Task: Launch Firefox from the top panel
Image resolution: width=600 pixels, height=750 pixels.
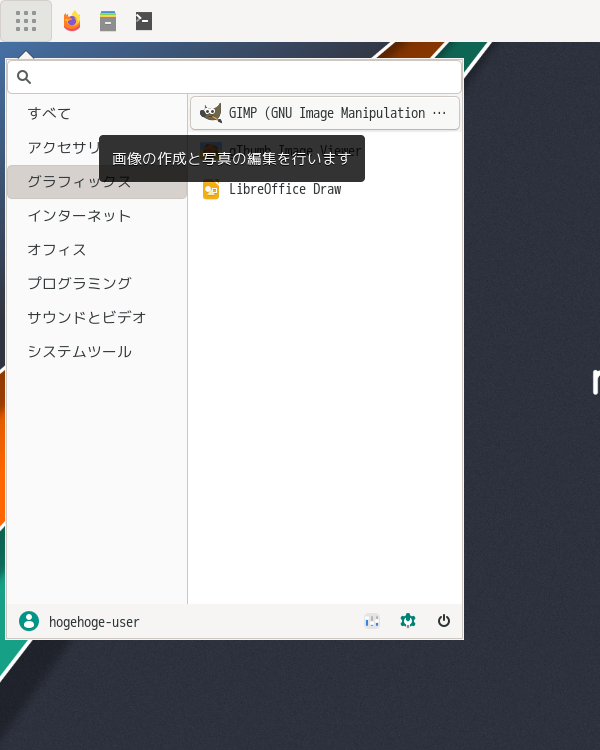Action: tap(72, 21)
